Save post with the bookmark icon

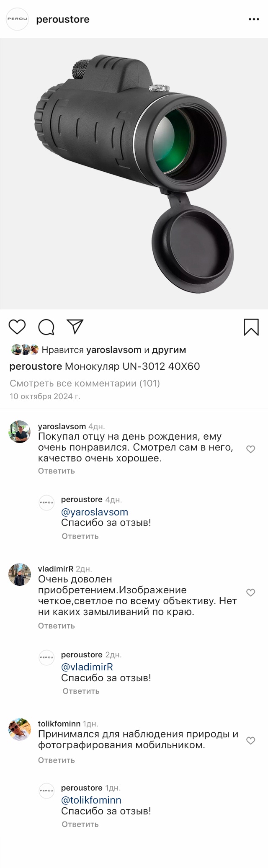click(251, 327)
